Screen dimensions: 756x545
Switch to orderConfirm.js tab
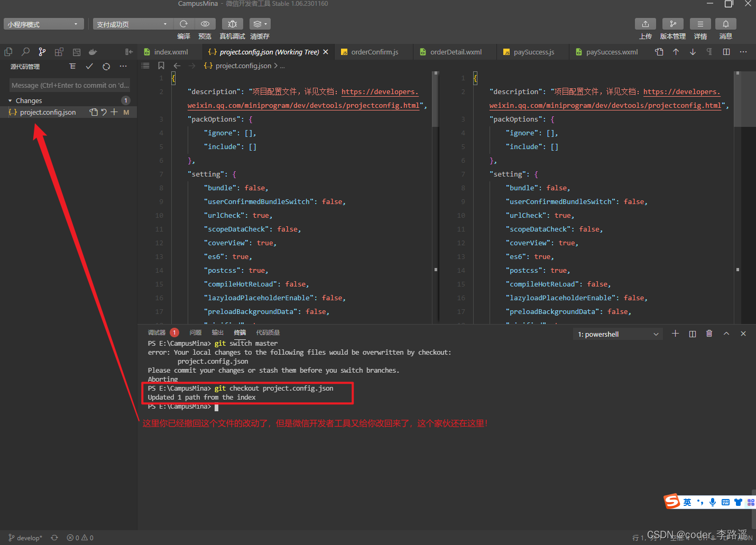[x=374, y=52]
